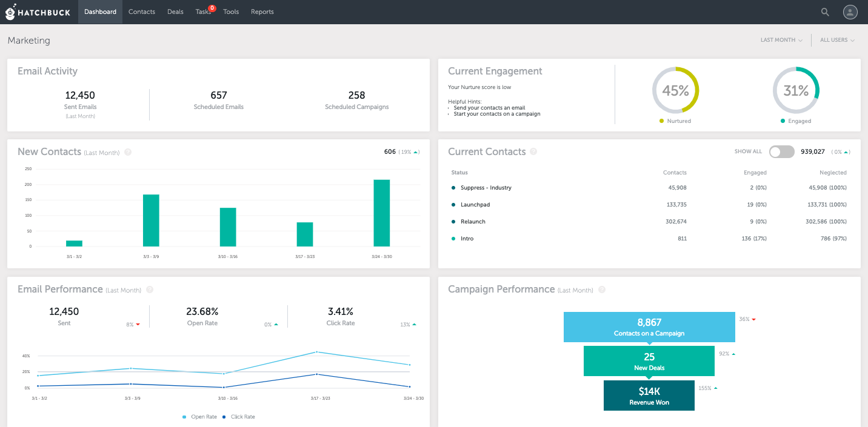868x427 pixels.
Task: Click the Contacts on a Campaign funnel block
Action: [649, 327]
